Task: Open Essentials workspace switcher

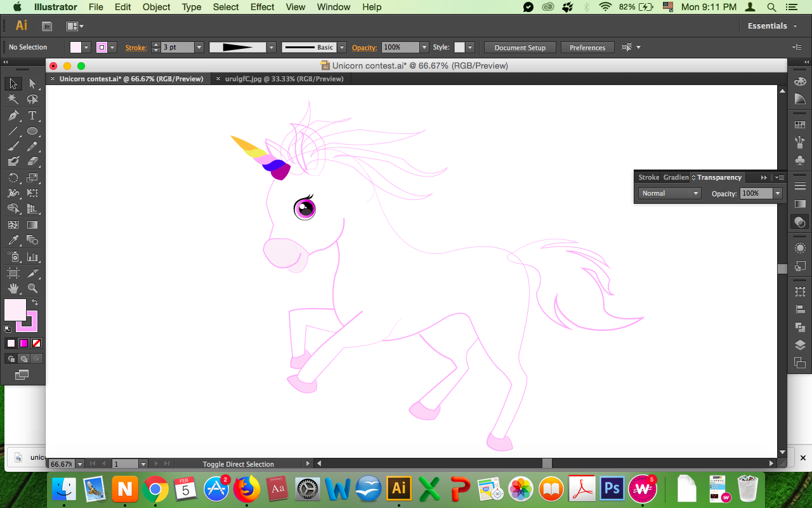Action: point(772,26)
